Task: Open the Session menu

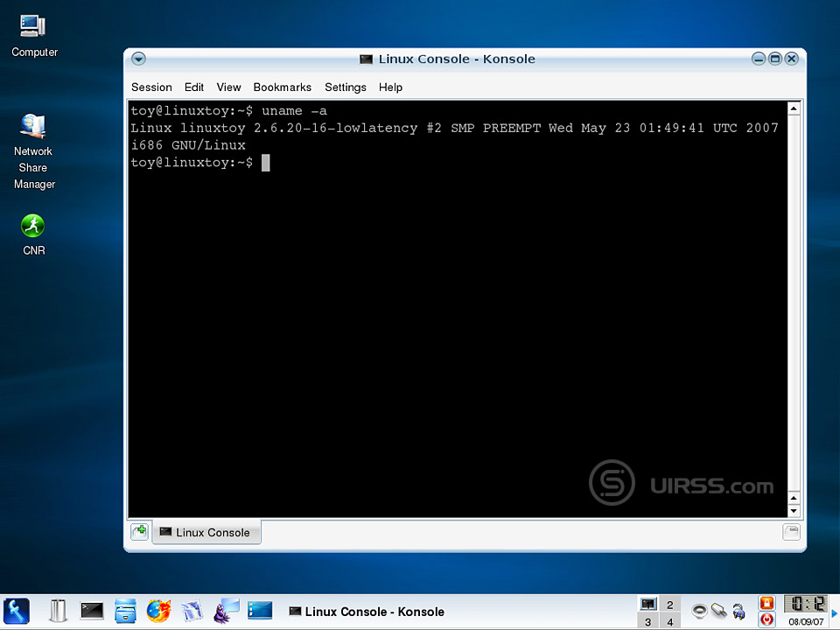Action: tap(151, 87)
